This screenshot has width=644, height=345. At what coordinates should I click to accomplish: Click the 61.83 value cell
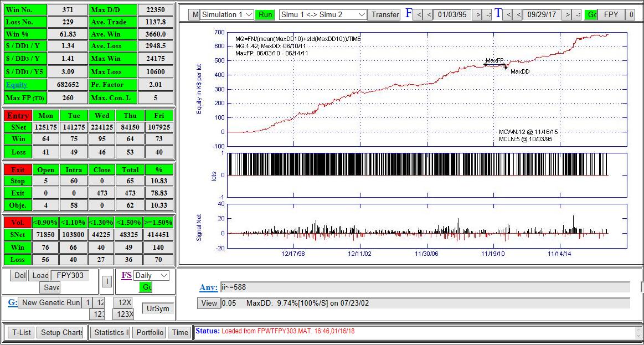pos(68,34)
